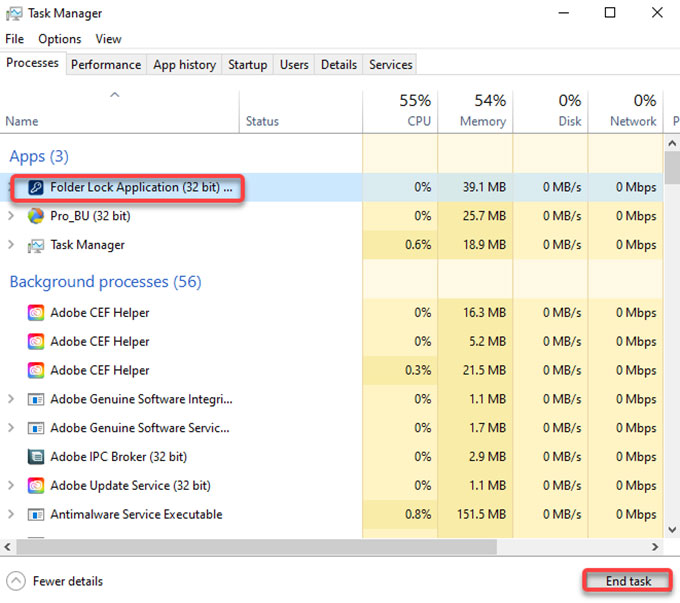
Task: Select the Antimalware Service Executable name
Action: [136, 515]
